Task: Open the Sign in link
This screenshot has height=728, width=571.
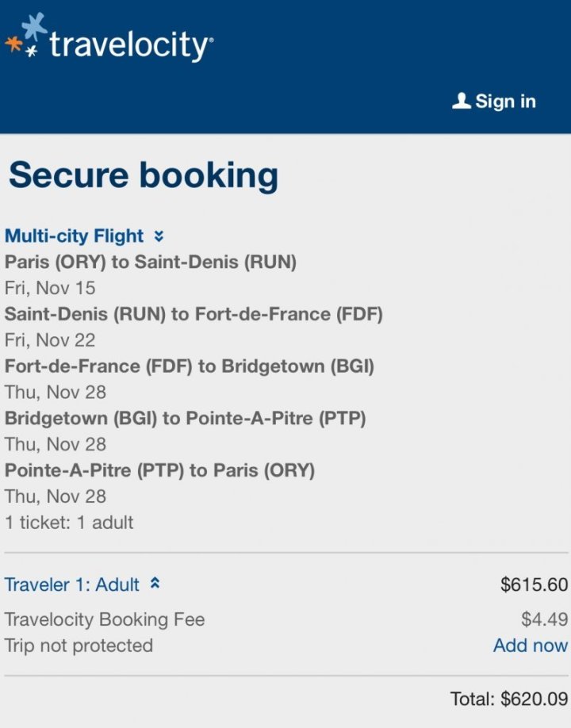Action: tap(505, 102)
